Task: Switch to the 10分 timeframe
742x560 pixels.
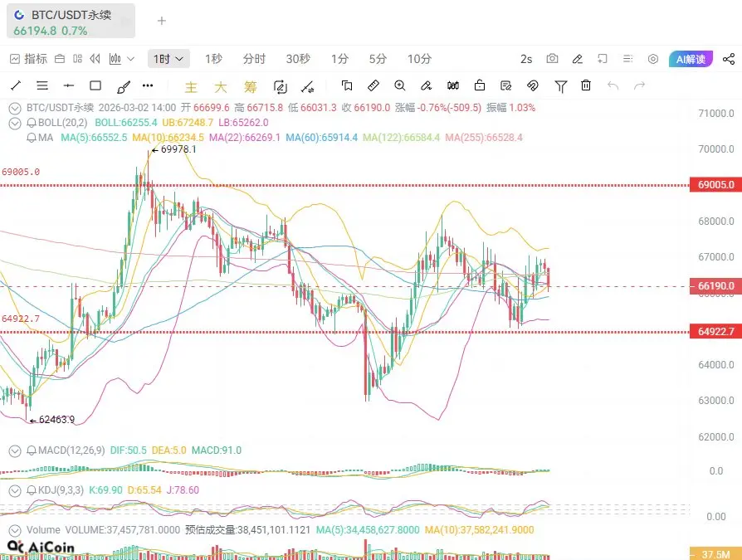Action: (419, 59)
